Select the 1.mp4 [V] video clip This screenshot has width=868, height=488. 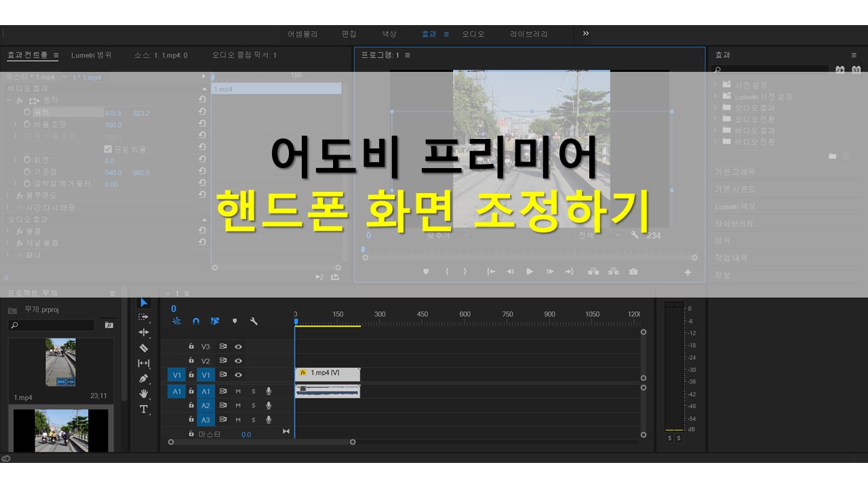328,373
